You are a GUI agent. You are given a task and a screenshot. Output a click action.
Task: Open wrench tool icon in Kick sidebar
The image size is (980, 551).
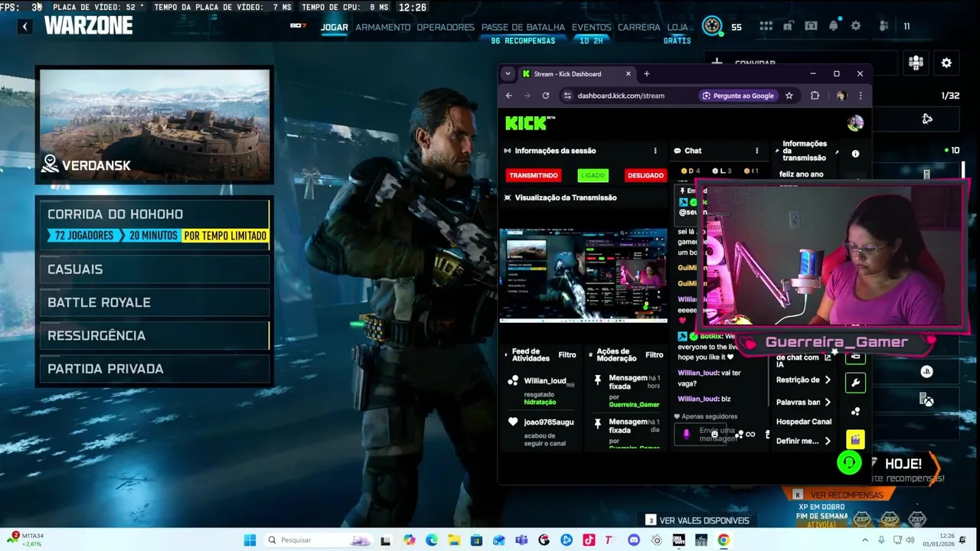click(x=855, y=383)
